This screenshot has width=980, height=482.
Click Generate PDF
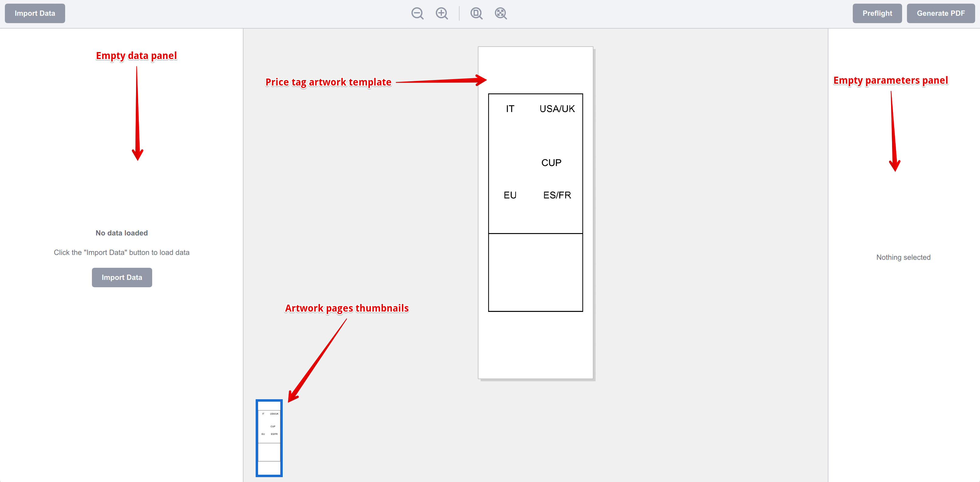941,13
